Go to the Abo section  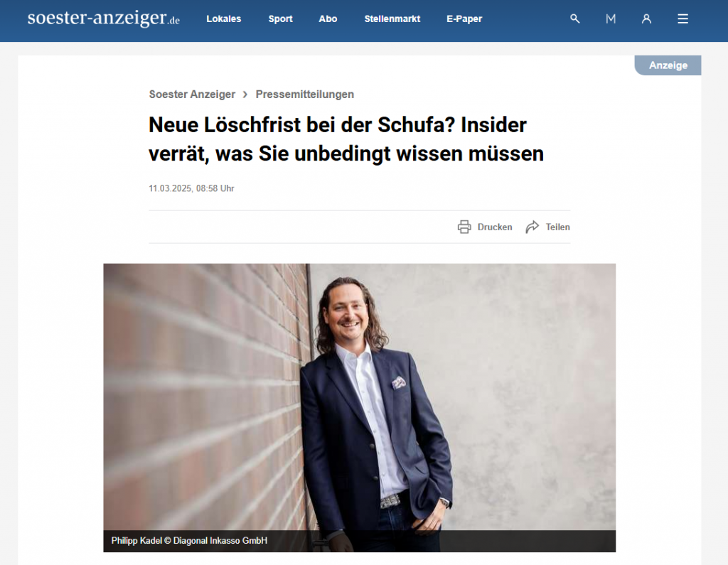[x=328, y=19]
